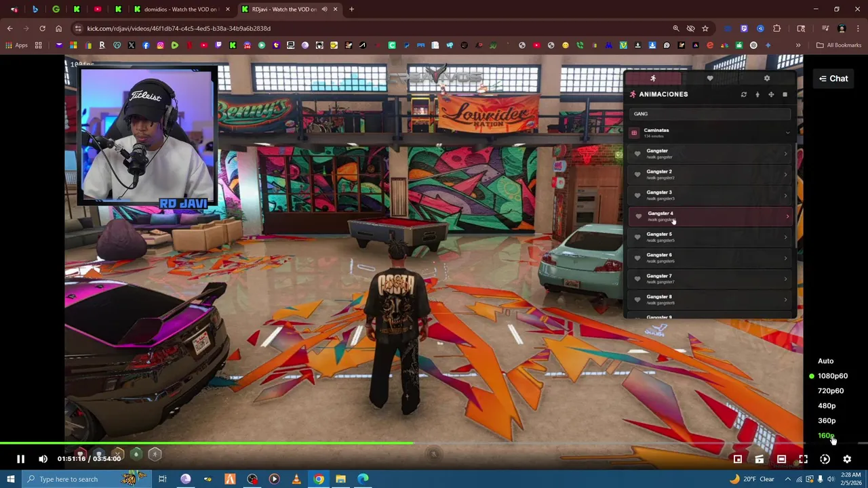868x488 pixels.
Task: Open the Gangster 7 row chevron arrow
Action: 786,279
